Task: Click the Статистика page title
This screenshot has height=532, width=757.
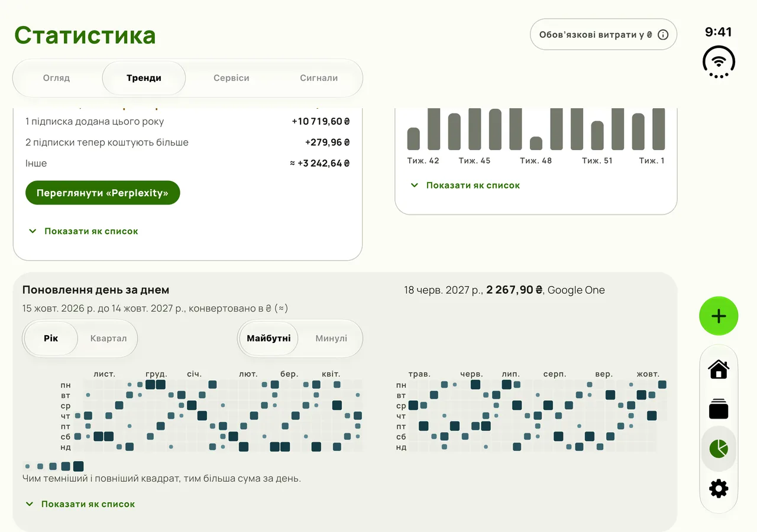Action: click(x=85, y=35)
